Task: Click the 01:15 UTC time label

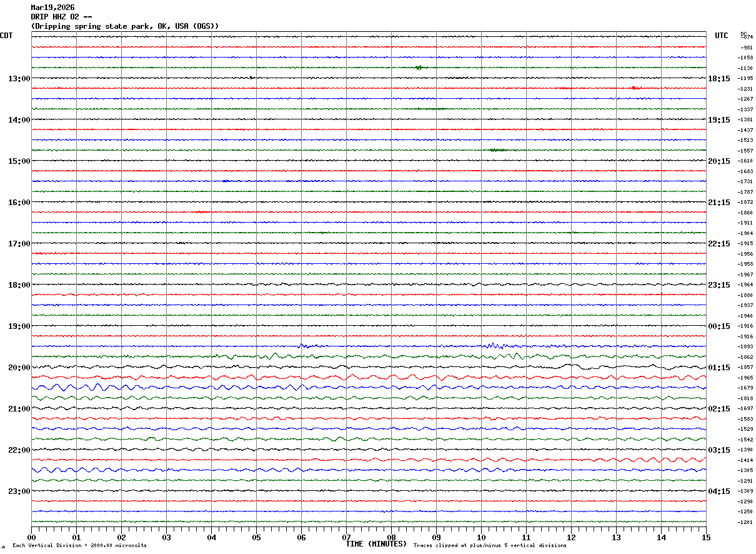Action: [719, 368]
